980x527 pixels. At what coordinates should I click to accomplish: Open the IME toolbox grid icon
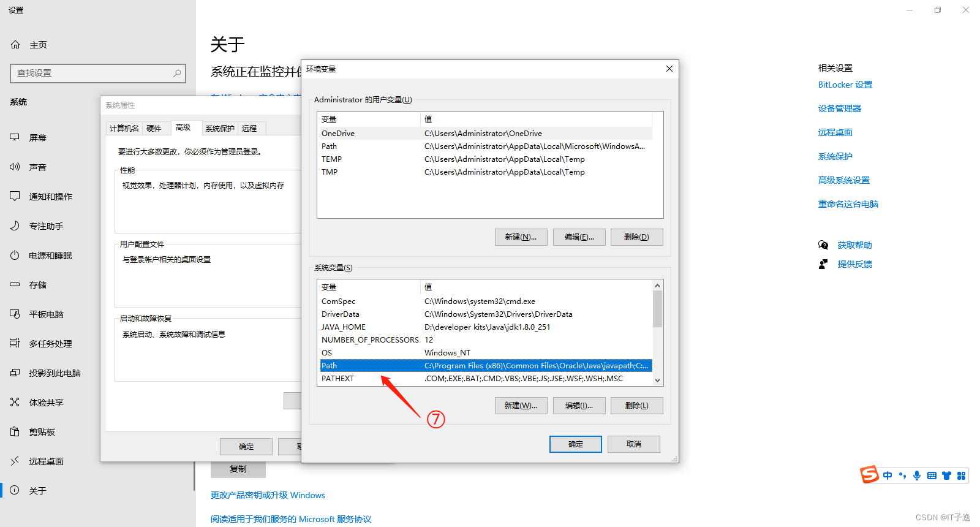pos(961,476)
